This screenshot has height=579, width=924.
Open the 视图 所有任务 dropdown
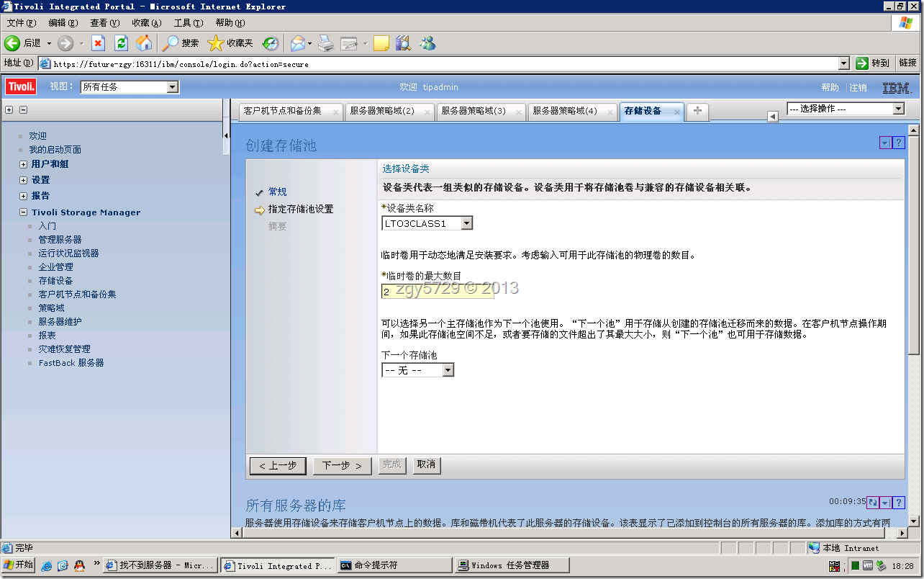[172, 87]
